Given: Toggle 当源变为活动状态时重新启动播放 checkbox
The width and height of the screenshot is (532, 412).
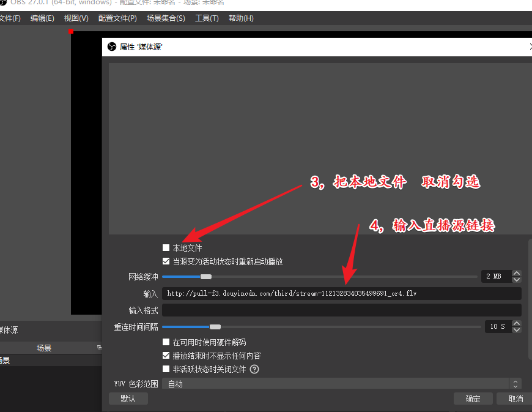Looking at the screenshot, I should point(166,261).
